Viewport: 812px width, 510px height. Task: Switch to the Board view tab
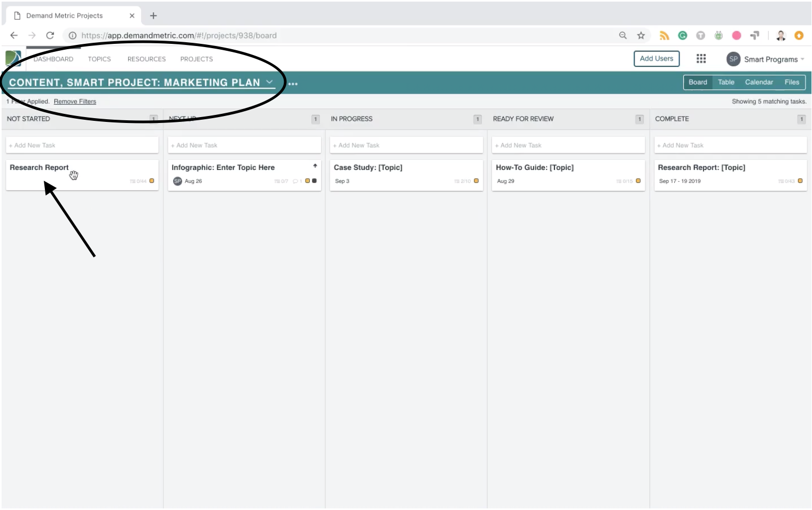(698, 82)
